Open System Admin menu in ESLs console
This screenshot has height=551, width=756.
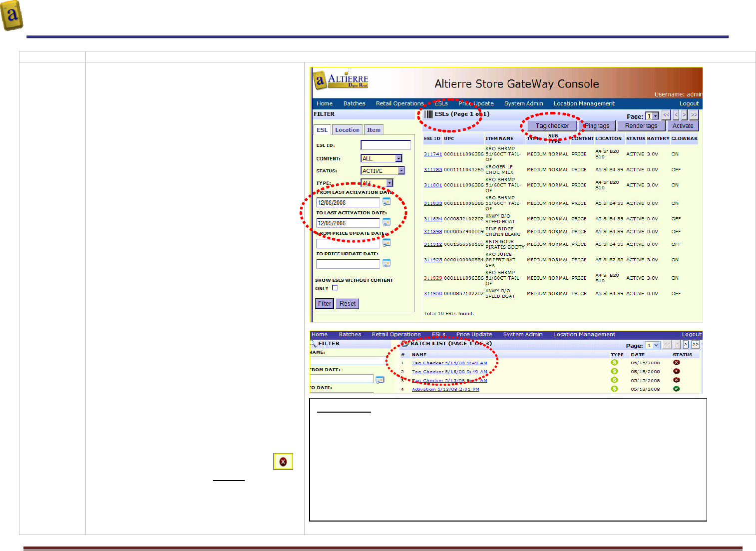point(524,103)
